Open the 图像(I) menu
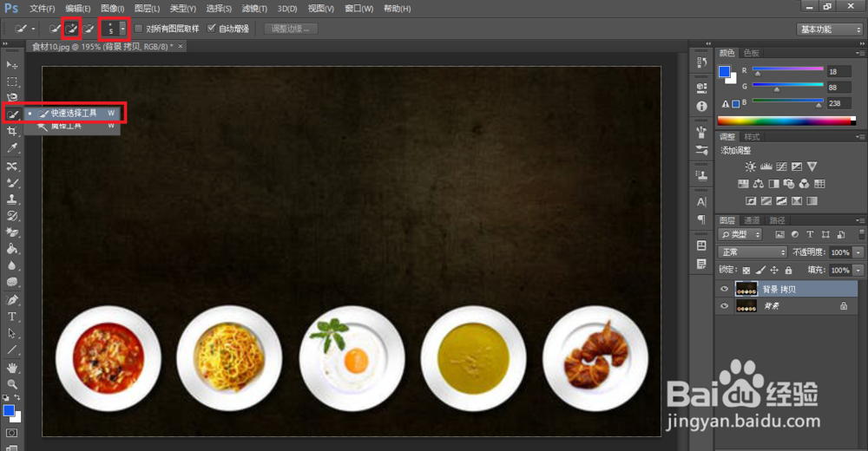The width and height of the screenshot is (868, 451). [112, 9]
